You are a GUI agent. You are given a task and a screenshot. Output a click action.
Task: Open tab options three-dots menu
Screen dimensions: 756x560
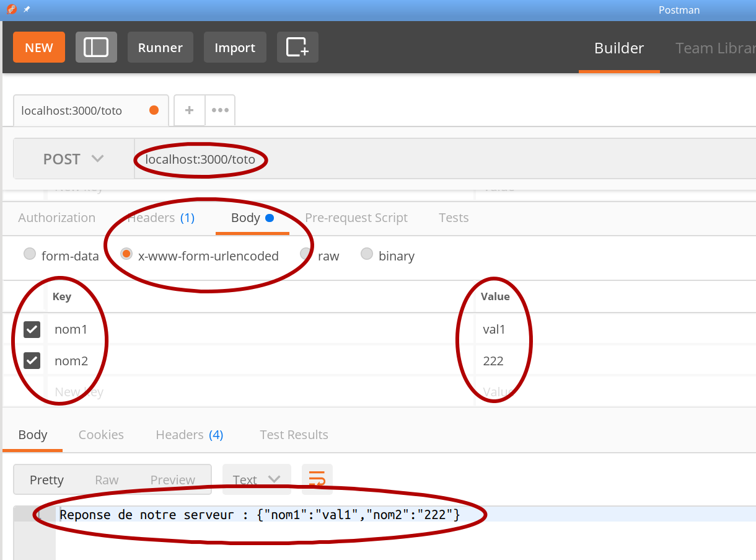coord(220,110)
